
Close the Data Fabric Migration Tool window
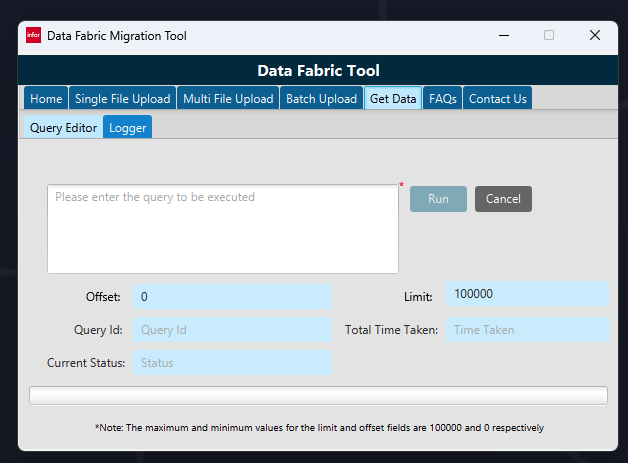tap(595, 35)
